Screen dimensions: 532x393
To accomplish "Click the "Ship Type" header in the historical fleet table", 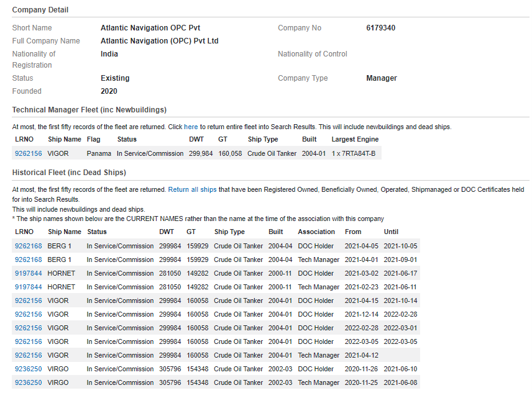I will click(x=229, y=232).
